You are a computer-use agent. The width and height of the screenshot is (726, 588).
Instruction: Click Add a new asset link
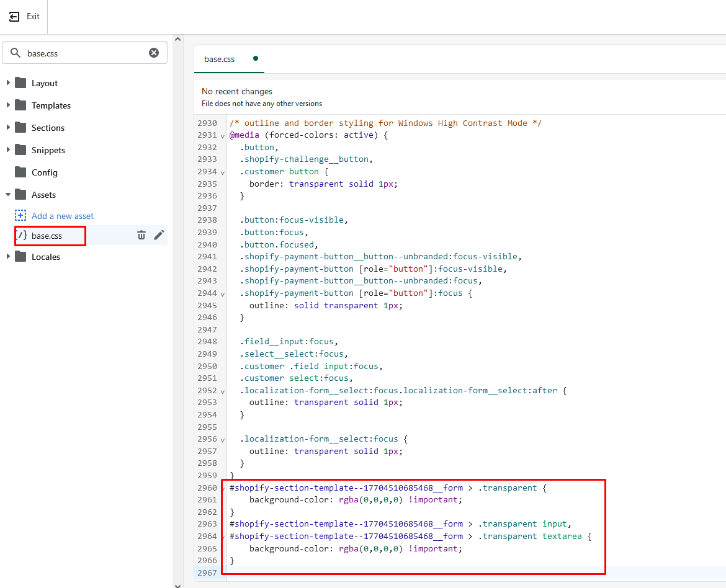(x=63, y=216)
